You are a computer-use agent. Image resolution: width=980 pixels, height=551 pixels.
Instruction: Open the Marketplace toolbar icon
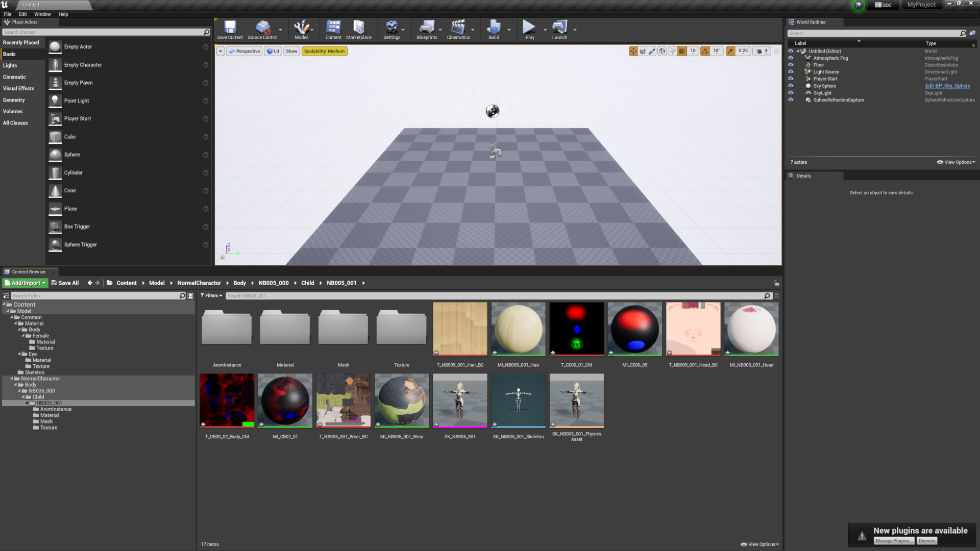[x=359, y=30]
